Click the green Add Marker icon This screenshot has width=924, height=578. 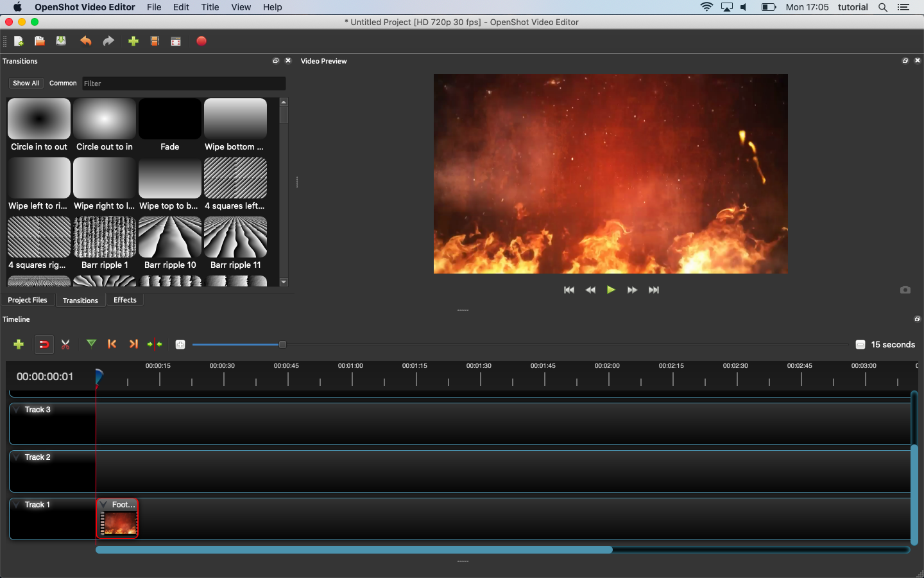click(x=92, y=344)
